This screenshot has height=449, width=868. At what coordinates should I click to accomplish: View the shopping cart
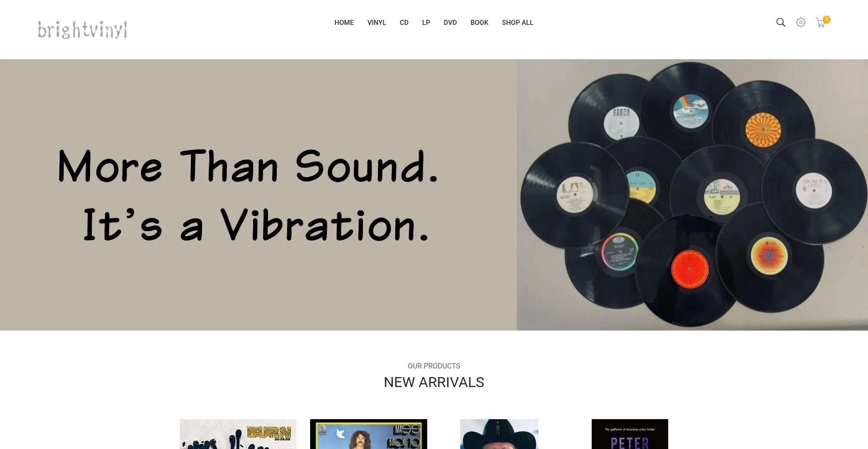click(x=821, y=23)
